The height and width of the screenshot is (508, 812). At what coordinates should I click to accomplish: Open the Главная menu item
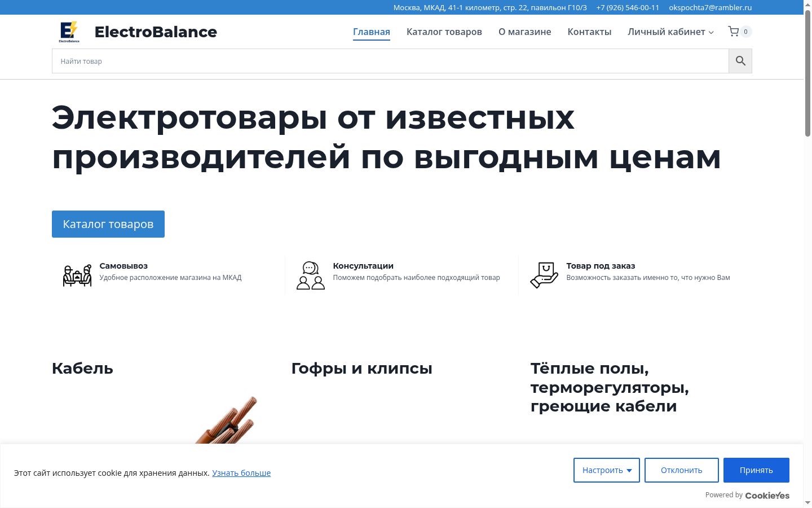(x=372, y=32)
